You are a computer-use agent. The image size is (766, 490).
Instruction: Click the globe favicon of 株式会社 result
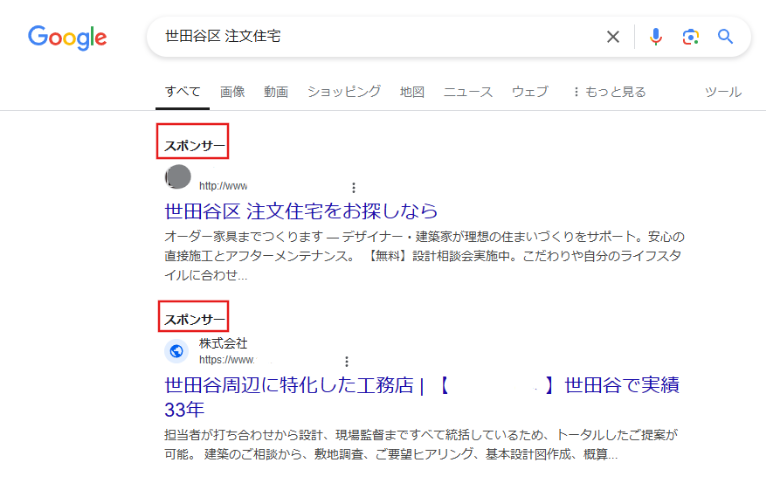click(176, 351)
